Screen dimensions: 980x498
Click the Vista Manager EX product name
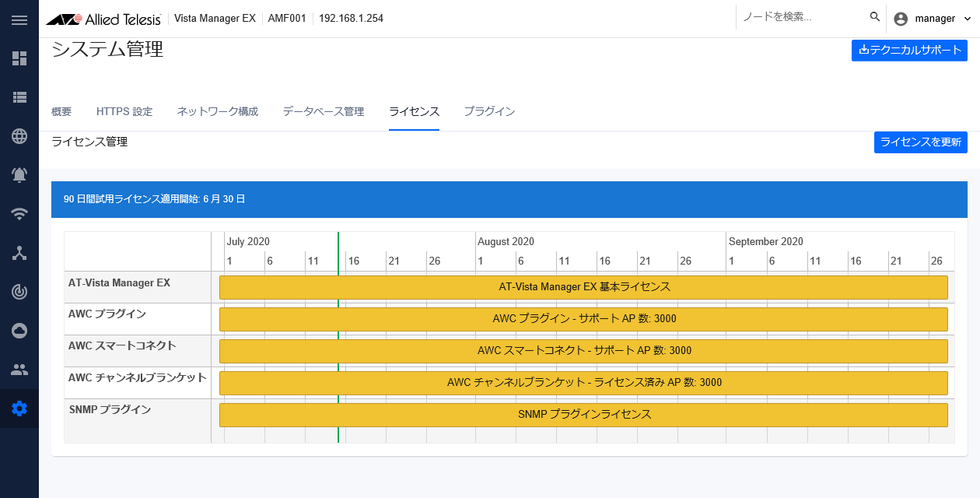tap(215, 19)
